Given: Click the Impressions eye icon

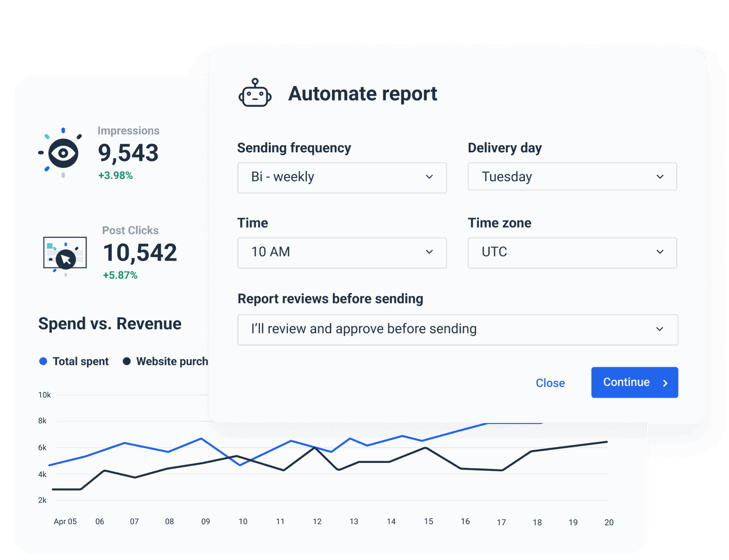Looking at the screenshot, I should click(x=62, y=152).
